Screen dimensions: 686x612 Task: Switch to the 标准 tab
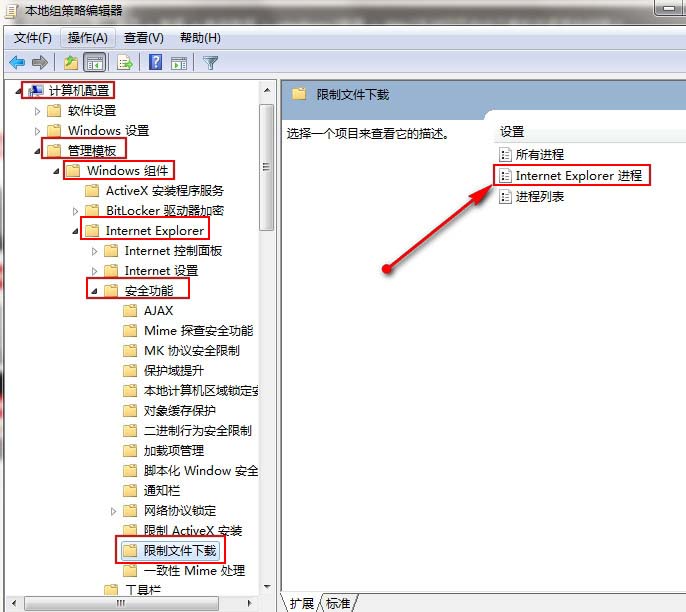(338, 603)
